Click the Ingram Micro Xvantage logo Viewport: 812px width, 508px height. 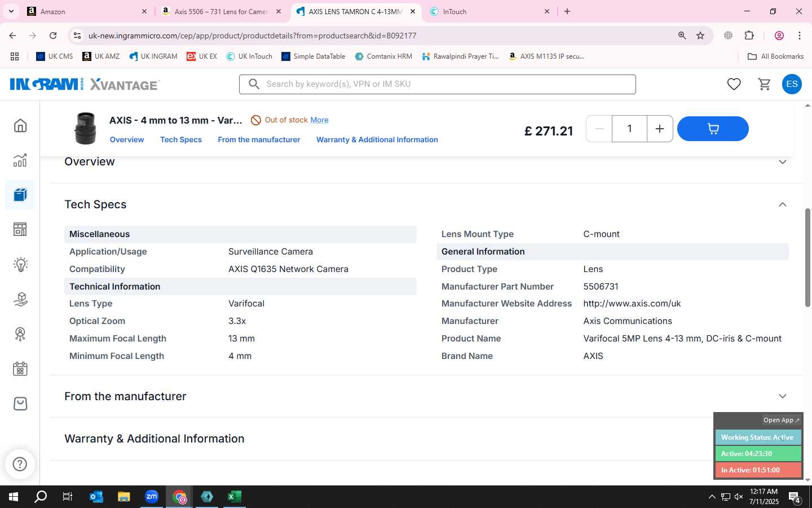pos(85,84)
